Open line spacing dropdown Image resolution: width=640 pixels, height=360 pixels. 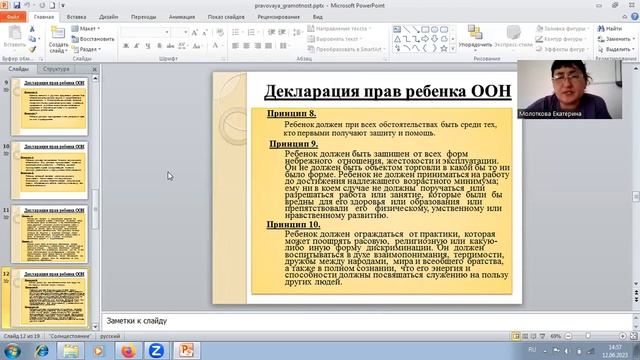click(x=298, y=32)
